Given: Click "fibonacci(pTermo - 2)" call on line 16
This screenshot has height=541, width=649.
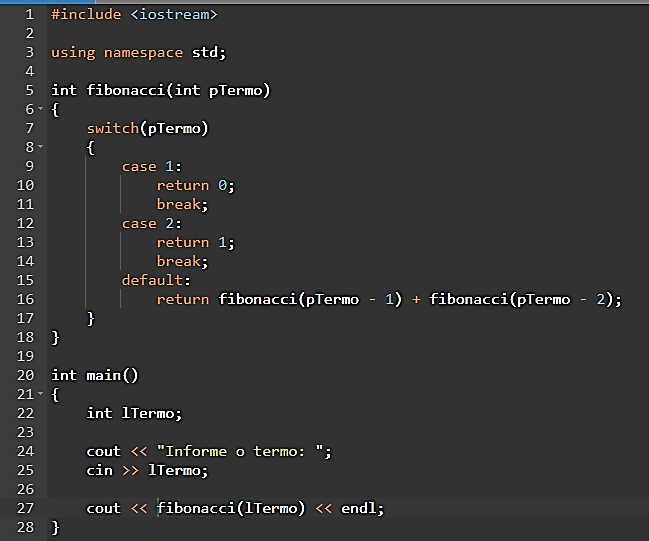Looking at the screenshot, I should point(521,299).
